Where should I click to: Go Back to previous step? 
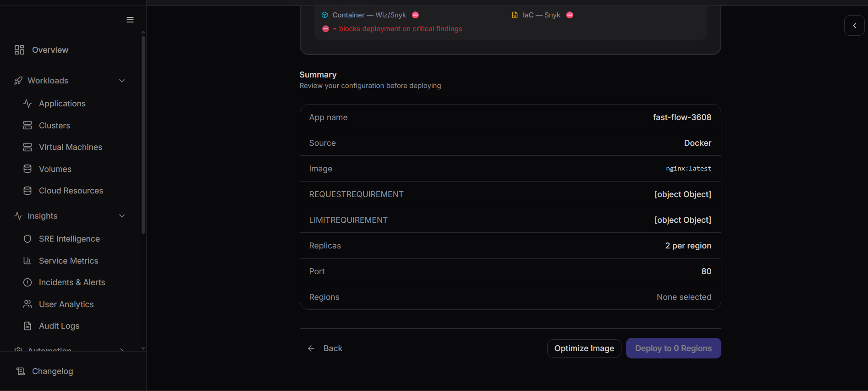[325, 348]
